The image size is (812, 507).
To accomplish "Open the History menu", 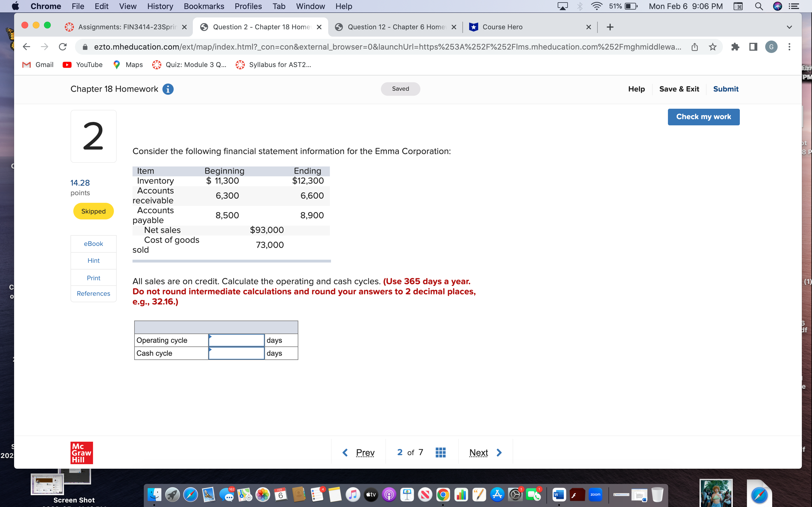I will (x=160, y=6).
